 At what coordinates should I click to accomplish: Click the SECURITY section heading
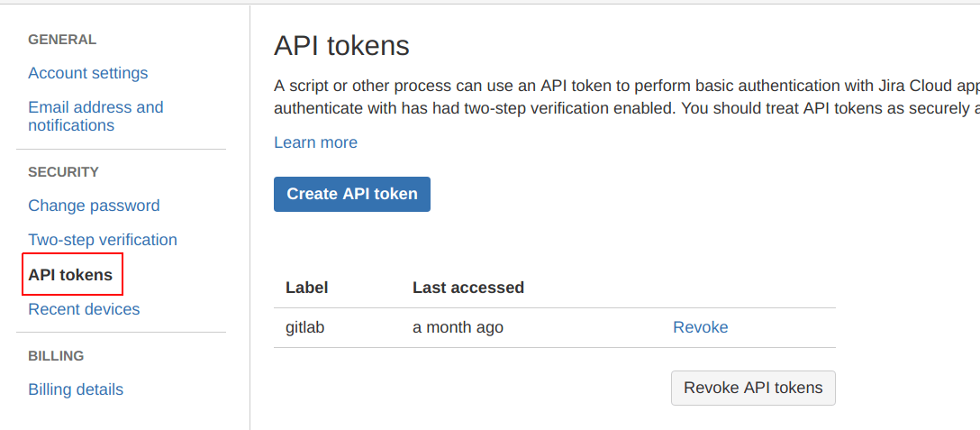point(63,172)
